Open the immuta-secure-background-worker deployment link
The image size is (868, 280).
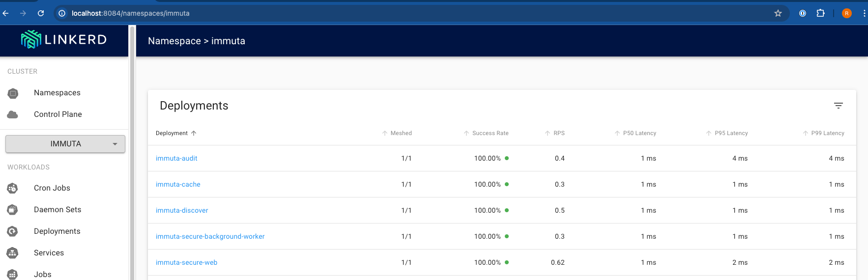coord(210,236)
